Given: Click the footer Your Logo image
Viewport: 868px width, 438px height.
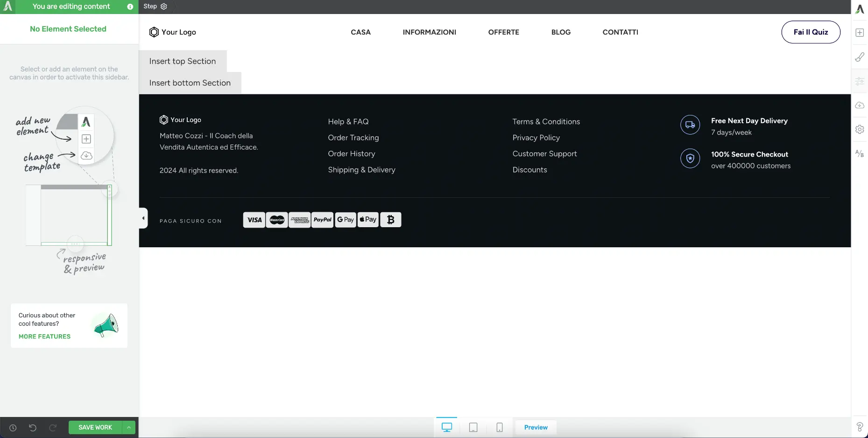Looking at the screenshot, I should click(x=180, y=120).
